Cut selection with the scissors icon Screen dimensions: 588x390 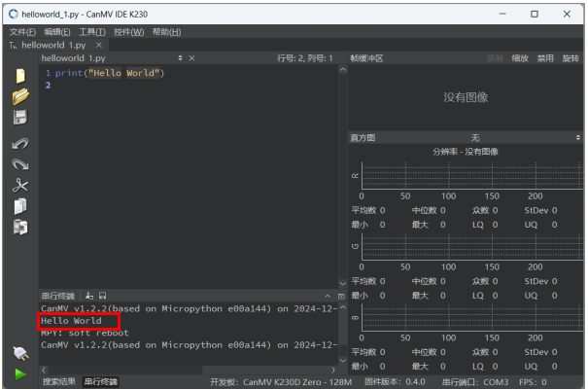coord(20,185)
